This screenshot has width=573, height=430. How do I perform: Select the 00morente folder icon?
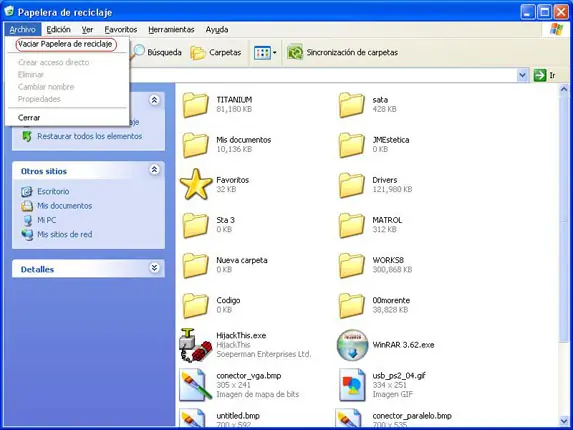pos(351,306)
